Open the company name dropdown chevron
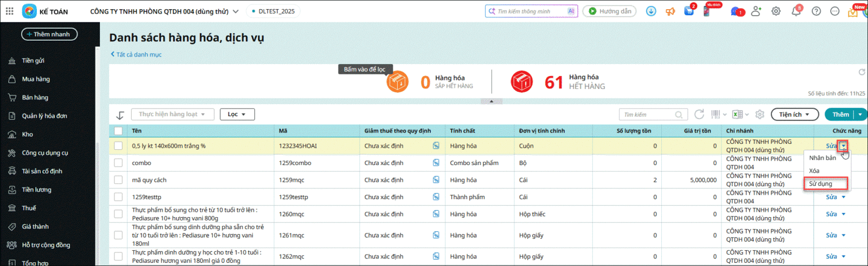Viewport: 868px width, 266px height. tap(235, 11)
